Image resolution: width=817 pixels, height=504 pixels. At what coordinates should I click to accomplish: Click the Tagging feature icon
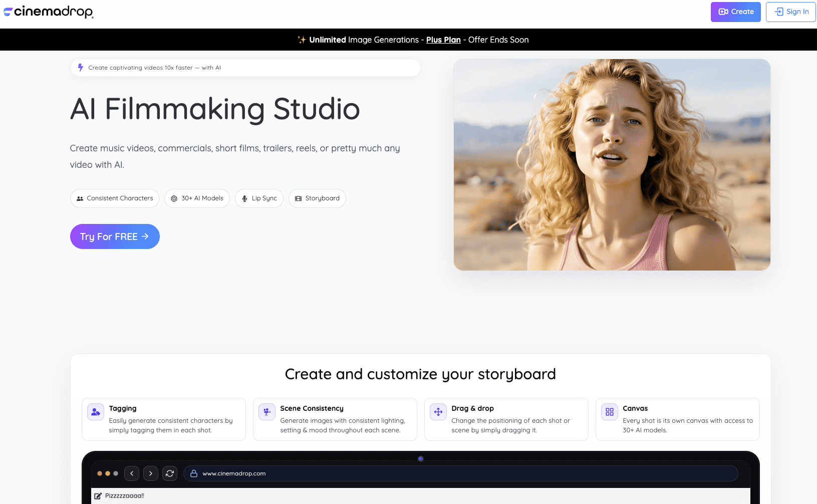coord(96,412)
